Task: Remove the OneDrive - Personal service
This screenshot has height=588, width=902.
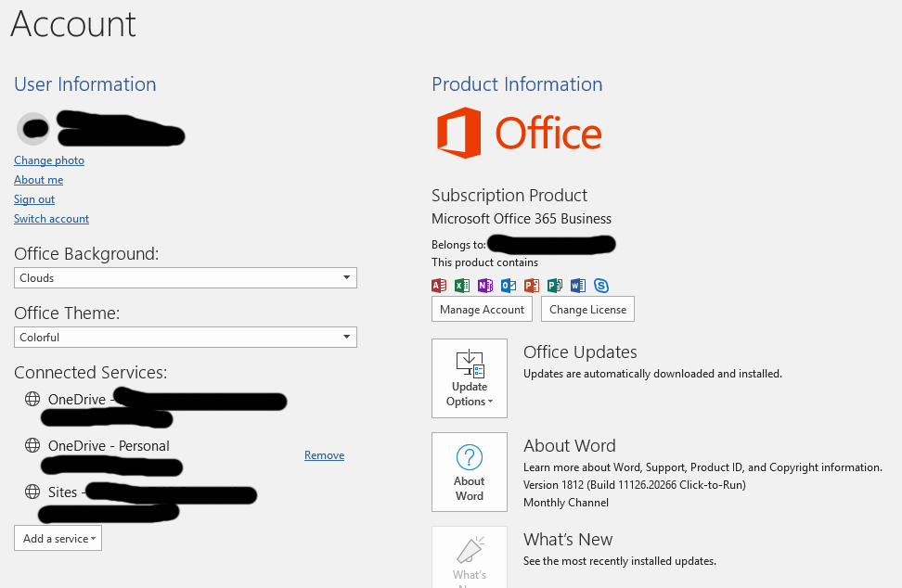Action: pos(325,455)
